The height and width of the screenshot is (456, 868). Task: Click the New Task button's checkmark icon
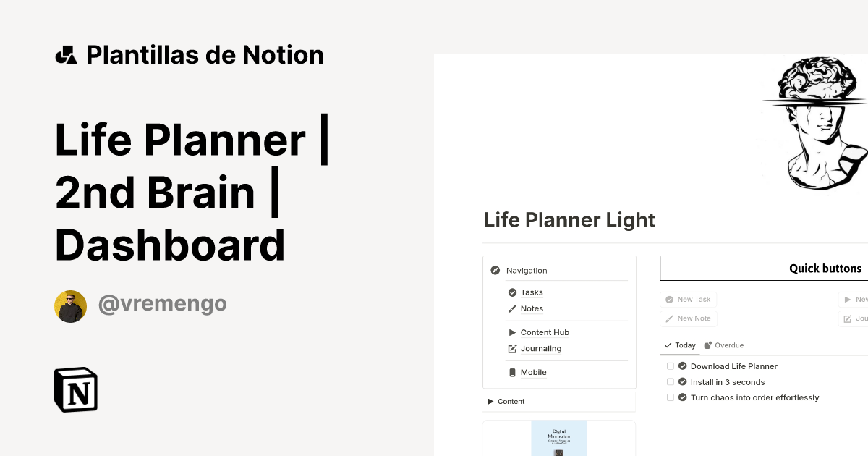click(x=669, y=299)
